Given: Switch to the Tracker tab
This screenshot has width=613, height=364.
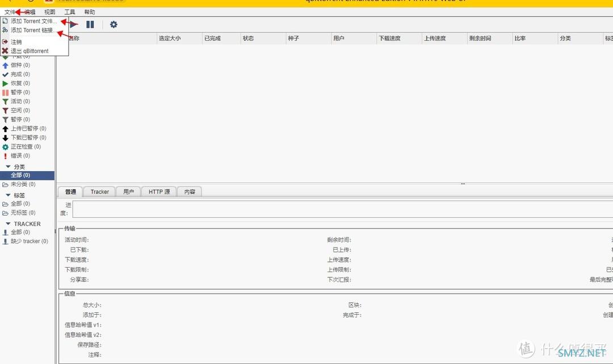Looking at the screenshot, I should tap(100, 192).
